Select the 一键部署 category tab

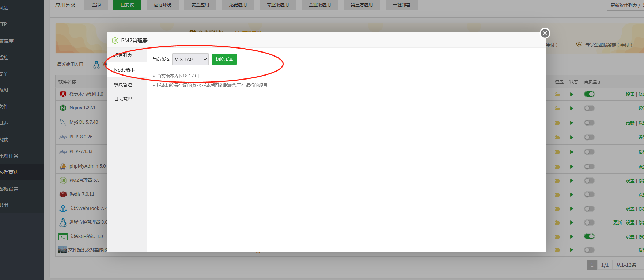(402, 5)
